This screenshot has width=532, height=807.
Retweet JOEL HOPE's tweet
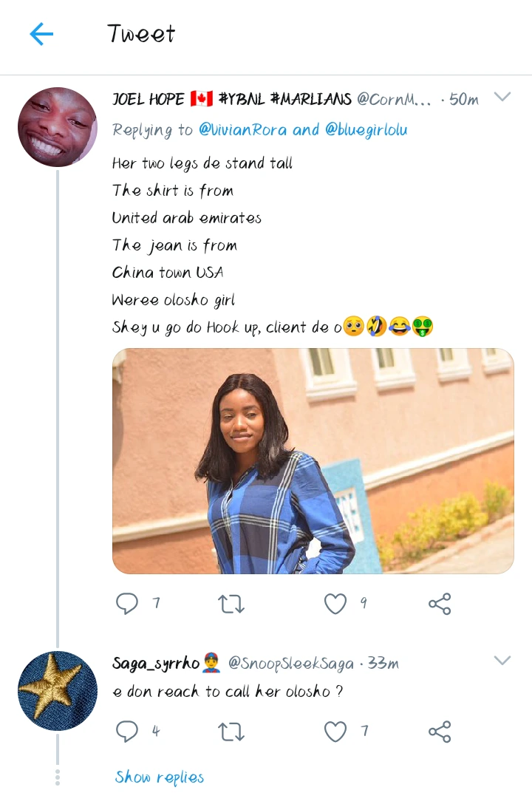232,604
